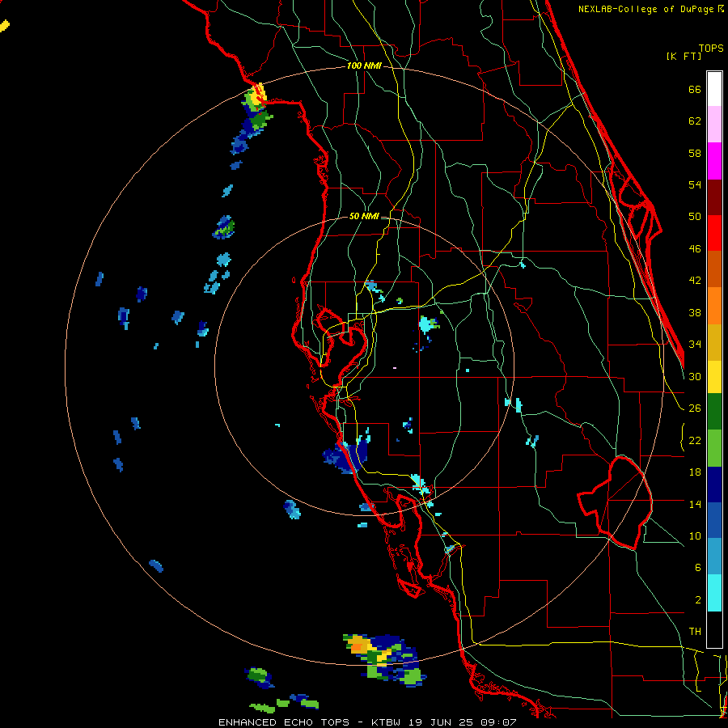The width and height of the screenshot is (728, 728).
Task: Click the bright yellow legend swatch
Action: 714,377
